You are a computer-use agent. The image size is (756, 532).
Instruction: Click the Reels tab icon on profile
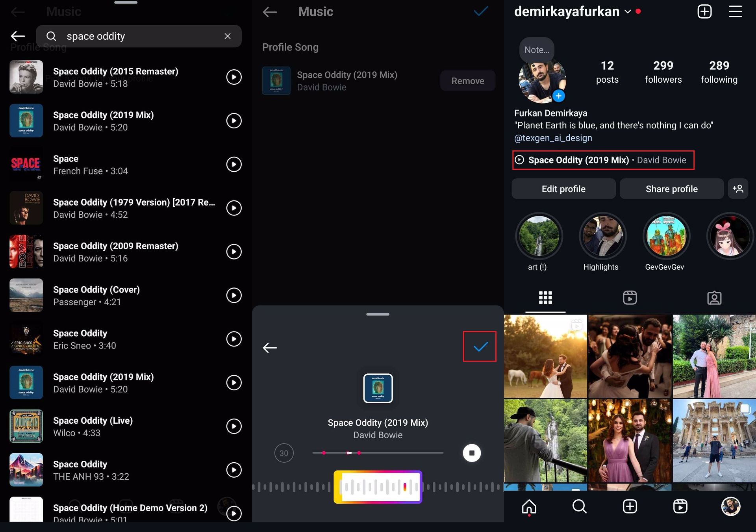[x=629, y=298]
